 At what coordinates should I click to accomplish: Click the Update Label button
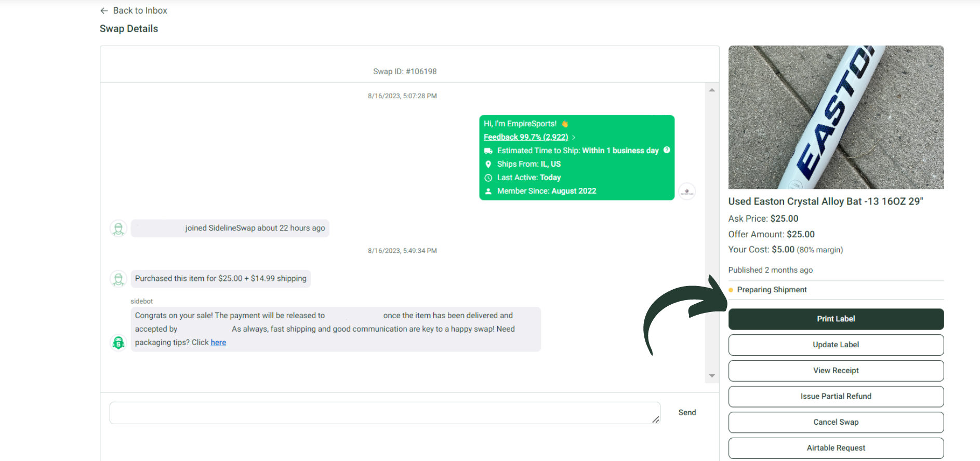point(836,345)
